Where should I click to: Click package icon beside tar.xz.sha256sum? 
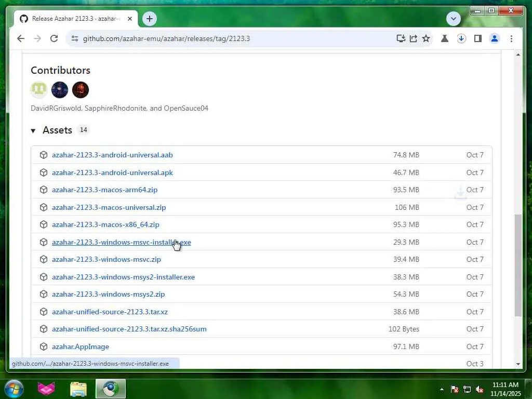click(44, 329)
